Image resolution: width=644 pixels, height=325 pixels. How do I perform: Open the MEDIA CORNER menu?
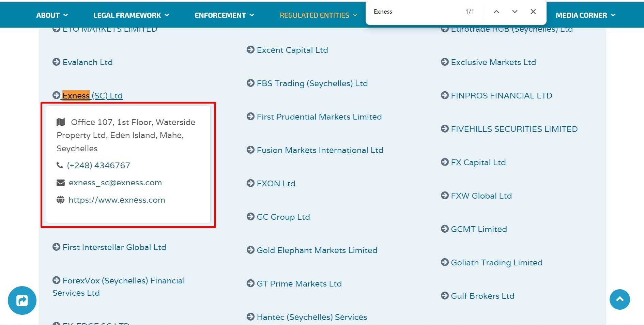click(x=585, y=15)
